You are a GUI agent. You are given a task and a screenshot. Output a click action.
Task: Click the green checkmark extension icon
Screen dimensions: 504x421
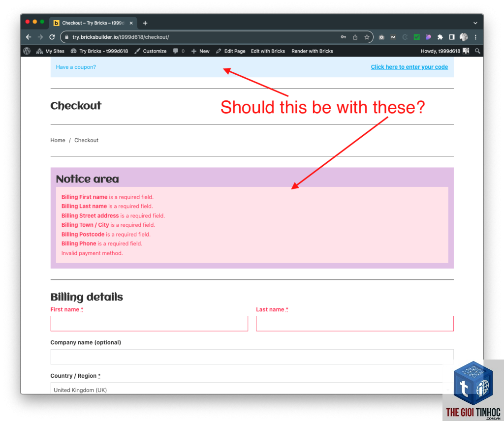click(x=416, y=37)
